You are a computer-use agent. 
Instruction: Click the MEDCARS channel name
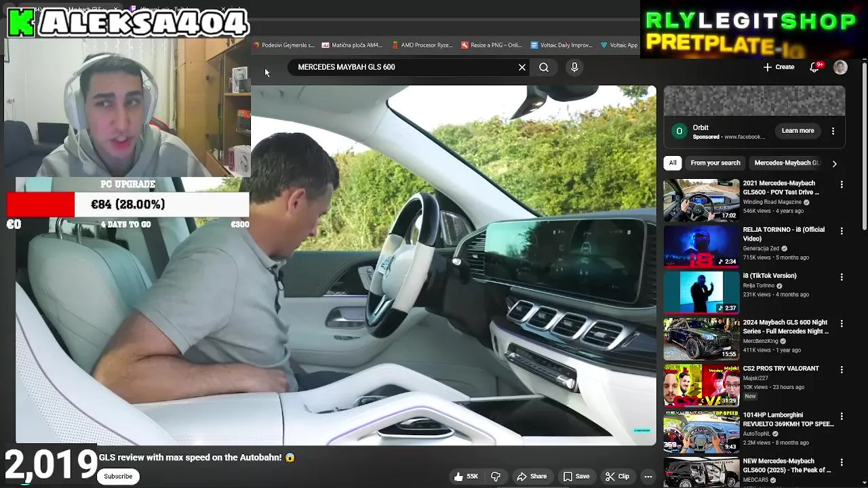[x=755, y=481]
